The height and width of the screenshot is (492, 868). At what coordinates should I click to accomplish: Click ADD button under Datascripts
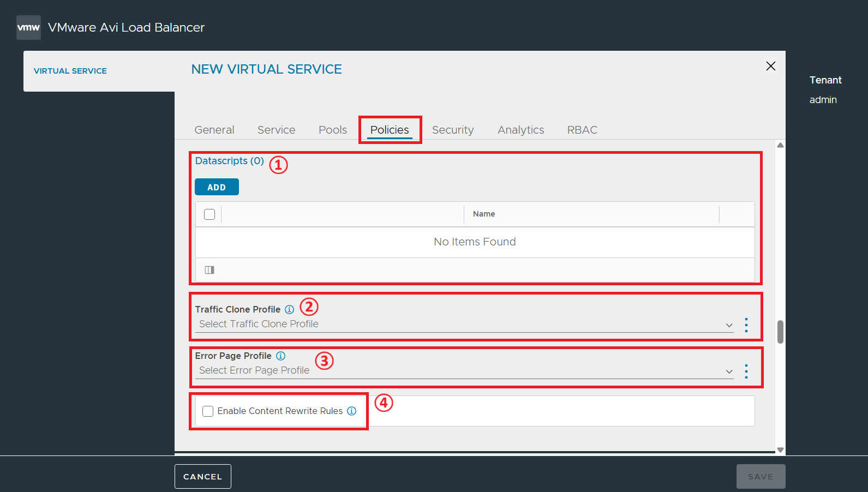click(x=217, y=187)
